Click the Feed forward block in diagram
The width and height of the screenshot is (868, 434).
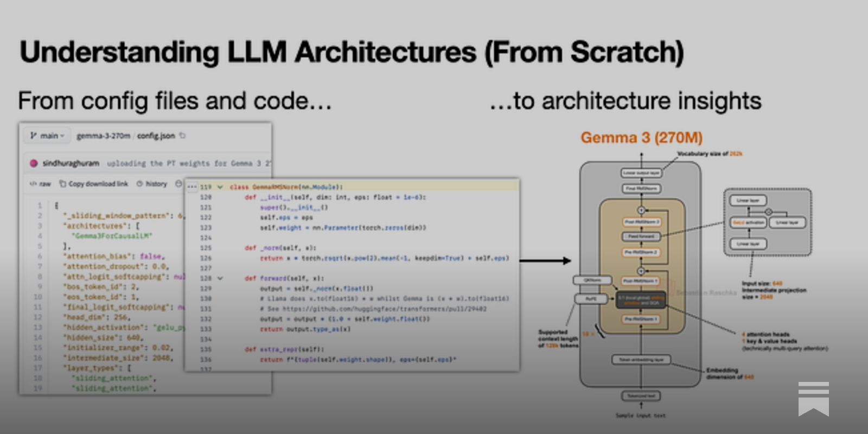pos(641,237)
